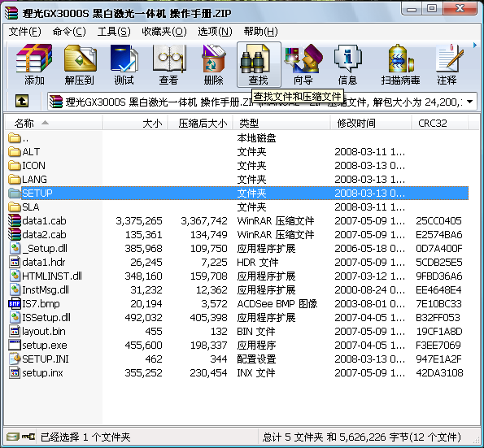Click the SETUP.INI config file icon
Screen dimensions: 484x448
click(x=14, y=359)
